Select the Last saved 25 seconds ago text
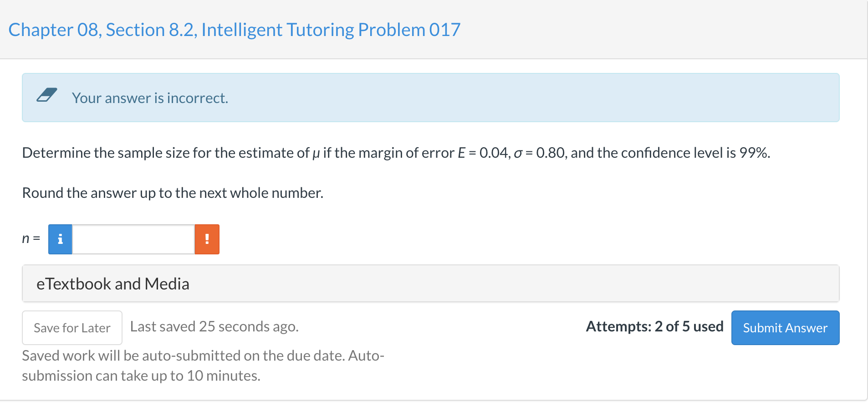 (x=214, y=326)
